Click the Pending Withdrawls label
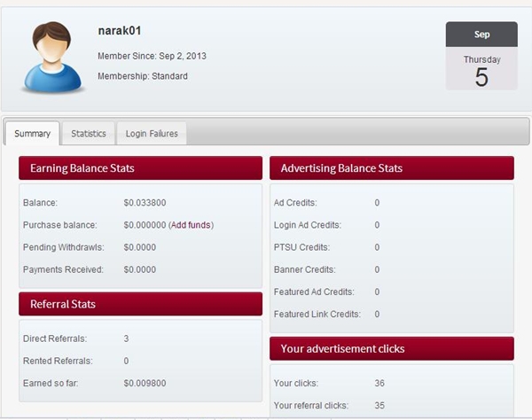The height and width of the screenshot is (420, 532). [64, 247]
